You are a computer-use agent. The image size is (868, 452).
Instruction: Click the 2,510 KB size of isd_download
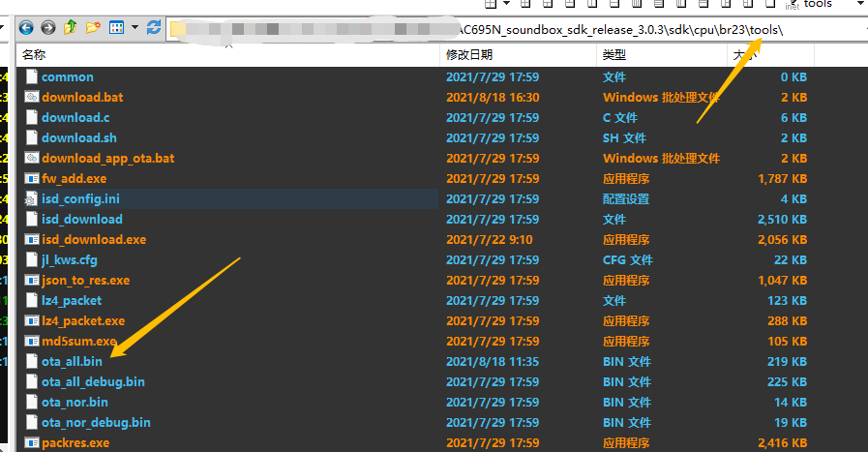[782, 219]
